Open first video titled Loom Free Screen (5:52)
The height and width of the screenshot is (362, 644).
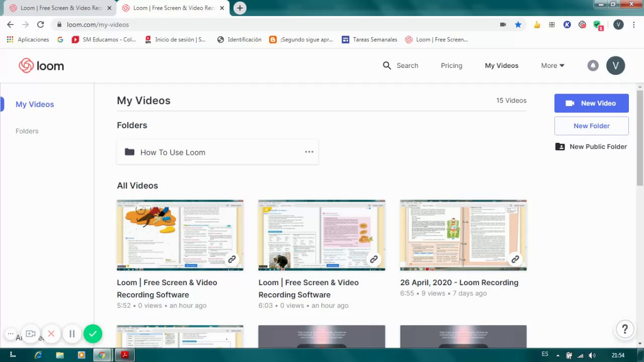point(167,289)
